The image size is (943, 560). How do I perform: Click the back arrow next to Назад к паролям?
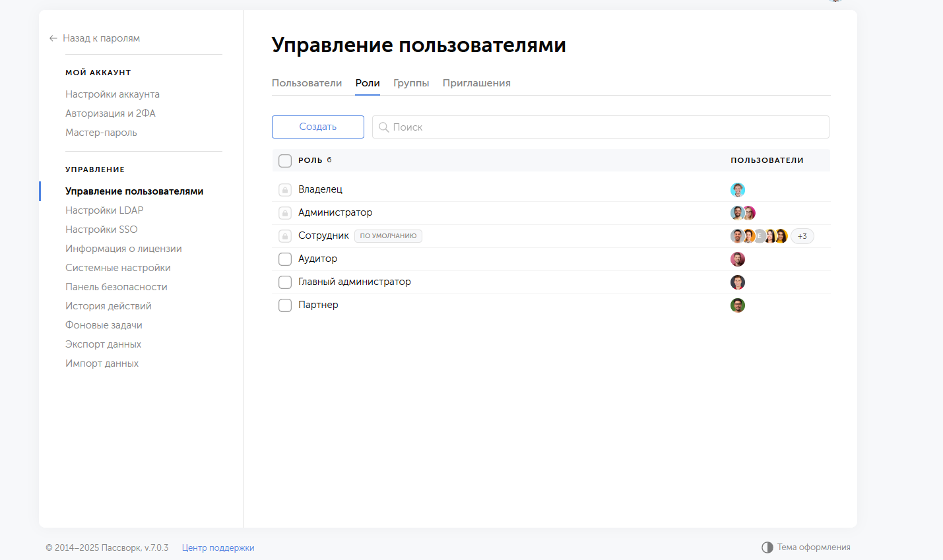pyautogui.click(x=53, y=38)
